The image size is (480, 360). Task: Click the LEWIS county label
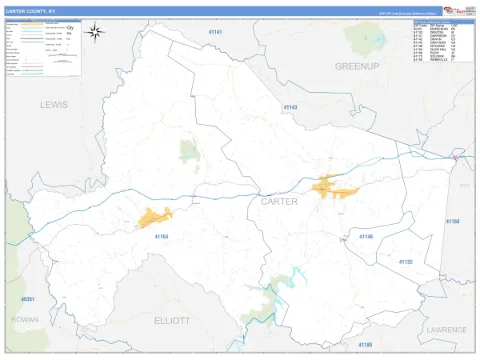coord(54,105)
